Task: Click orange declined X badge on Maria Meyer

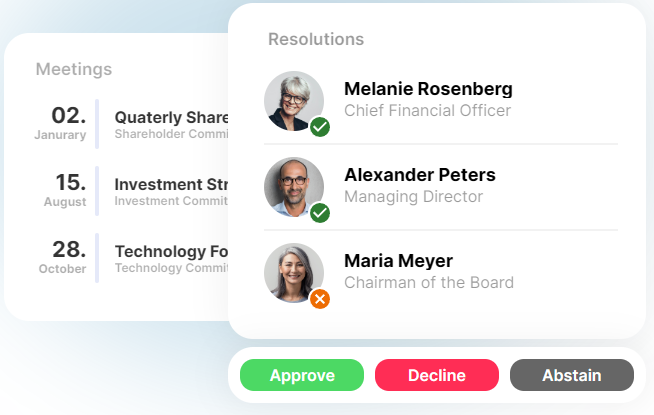Action: [x=320, y=299]
